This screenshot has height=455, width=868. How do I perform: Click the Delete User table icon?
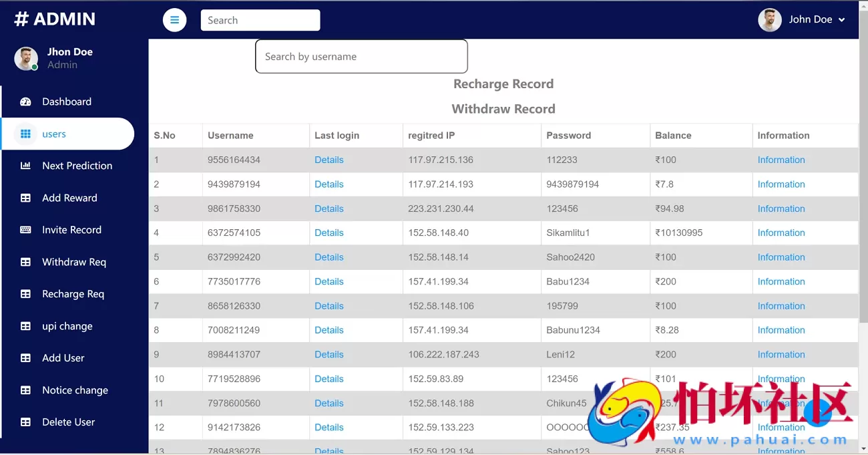[x=25, y=422]
